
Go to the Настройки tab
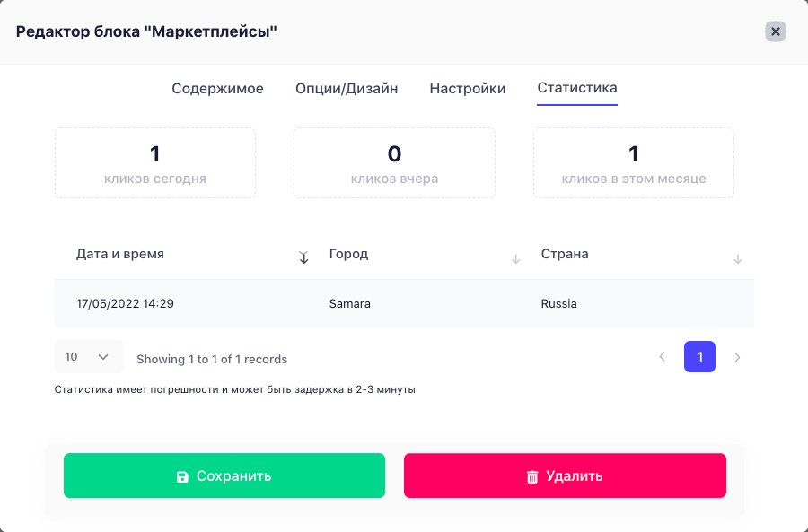click(468, 88)
